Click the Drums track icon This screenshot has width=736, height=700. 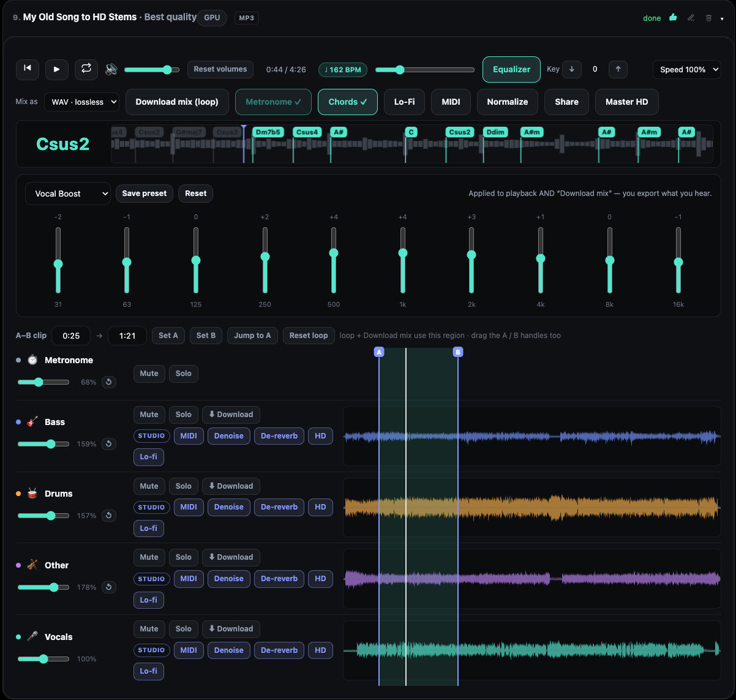tap(32, 494)
